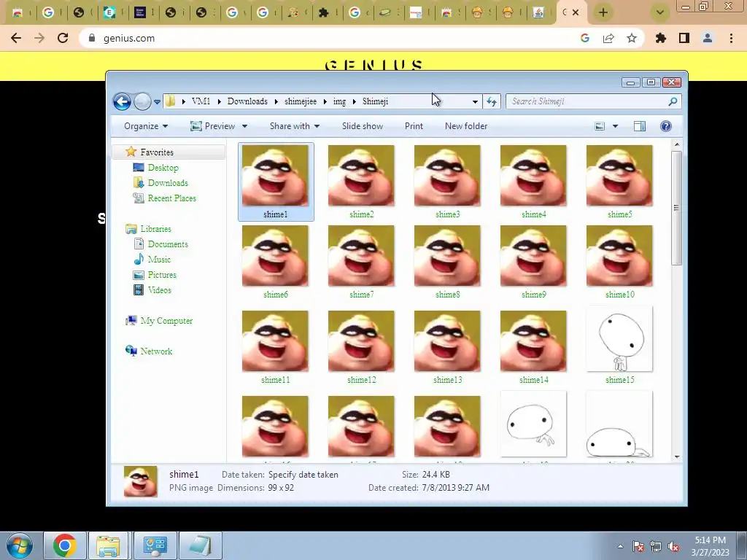This screenshot has height=560, width=747.
Task: Open the Music library
Action: point(158,260)
